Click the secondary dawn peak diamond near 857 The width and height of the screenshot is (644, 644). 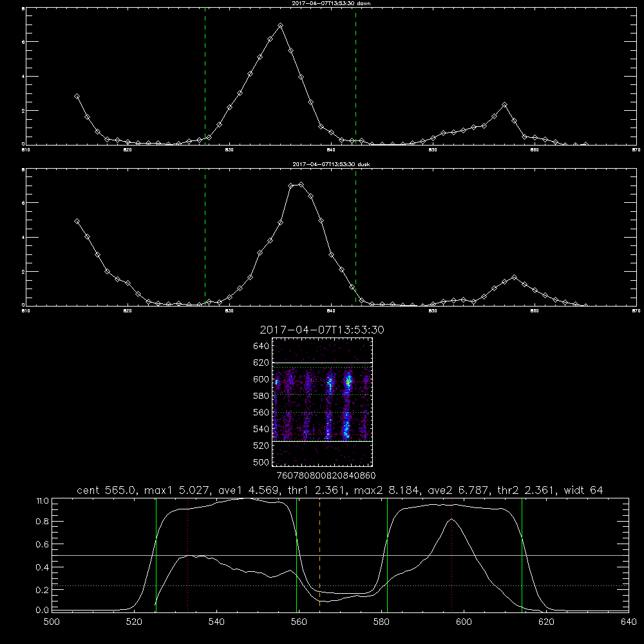pos(505,105)
